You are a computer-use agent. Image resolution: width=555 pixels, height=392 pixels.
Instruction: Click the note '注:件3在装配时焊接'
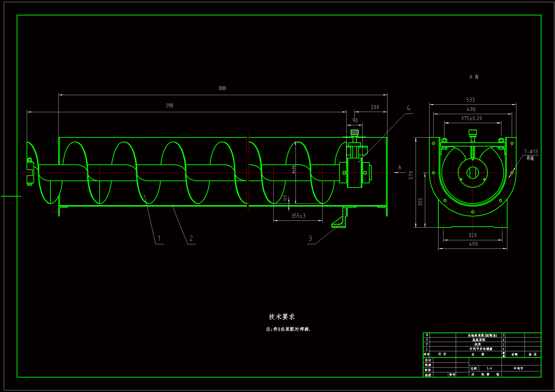point(288,329)
